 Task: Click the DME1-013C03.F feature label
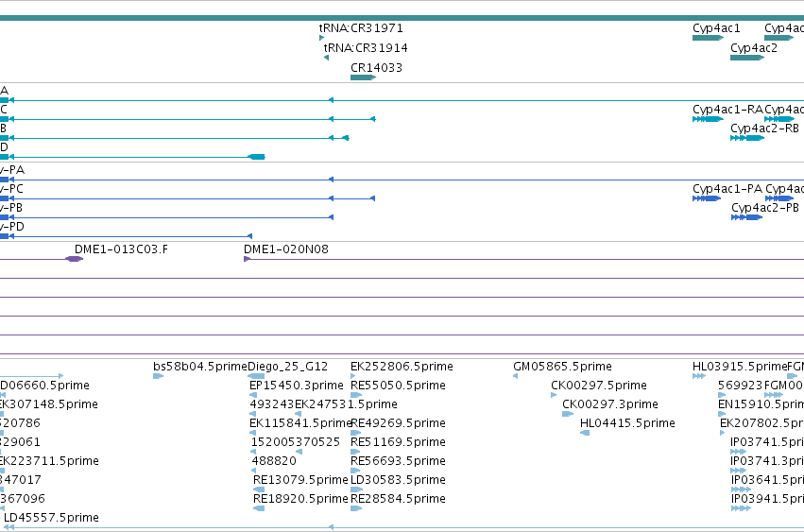(121, 249)
